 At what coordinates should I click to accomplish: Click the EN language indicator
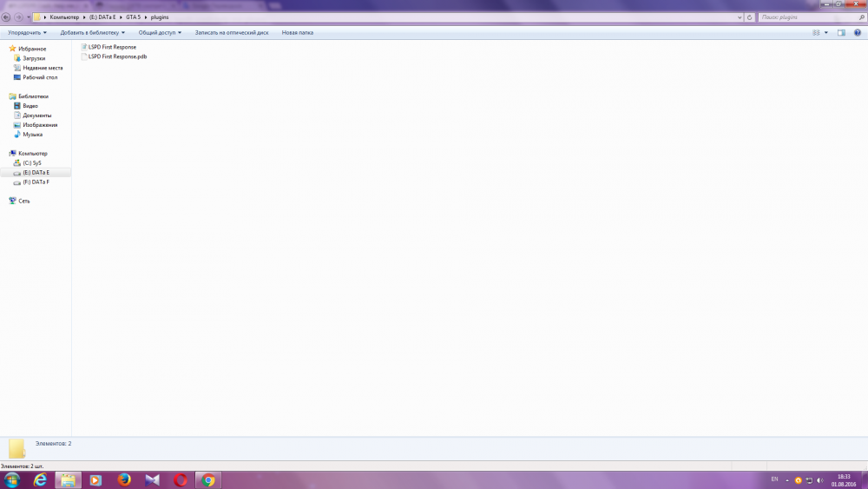pos(774,479)
